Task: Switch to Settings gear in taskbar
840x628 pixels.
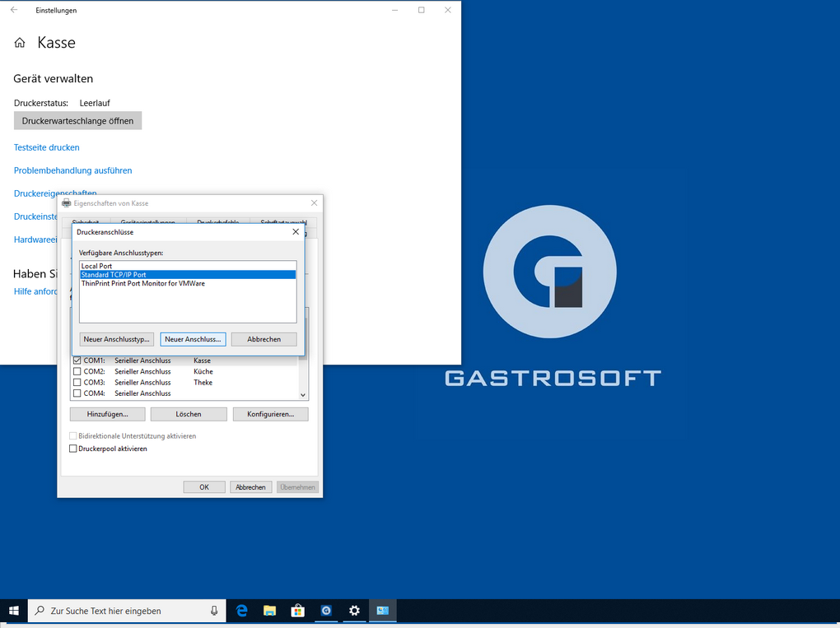Action: coord(354,611)
